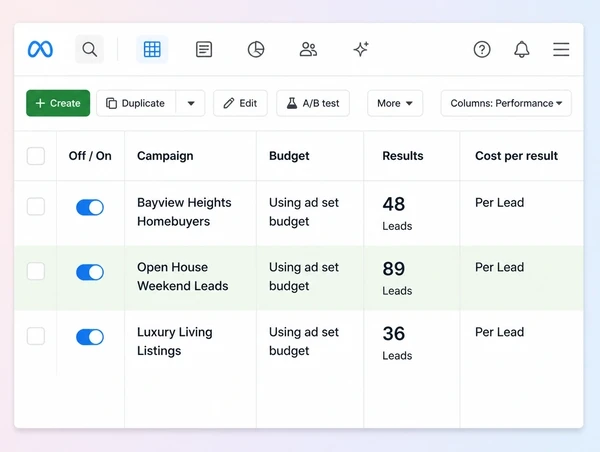Start an A/B test
Image resolution: width=600 pixels, height=452 pixels.
click(313, 103)
